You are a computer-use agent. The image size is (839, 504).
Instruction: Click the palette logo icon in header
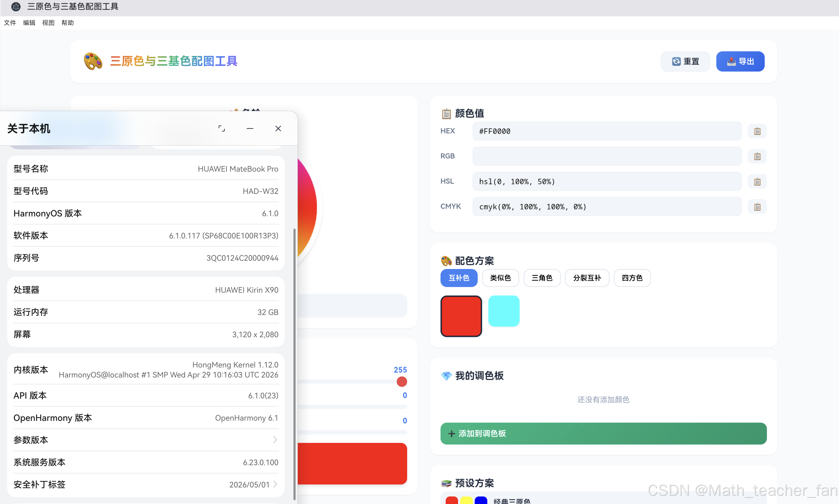pyautogui.click(x=93, y=61)
